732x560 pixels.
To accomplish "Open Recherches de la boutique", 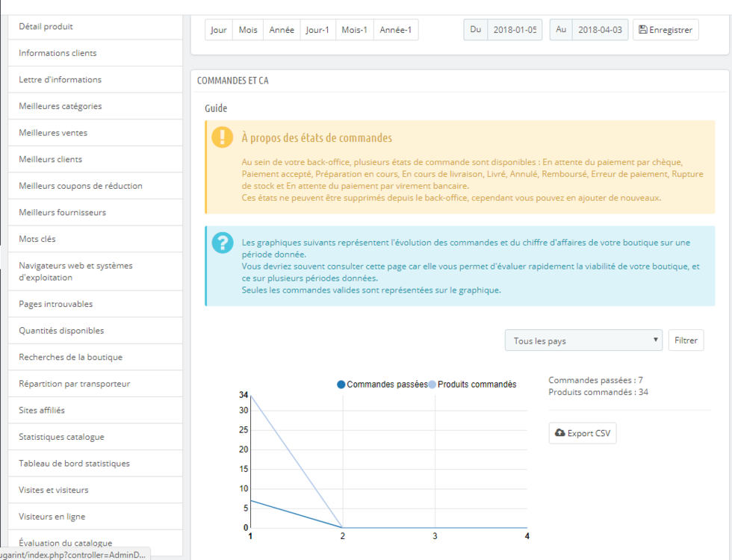I will tap(96, 357).
